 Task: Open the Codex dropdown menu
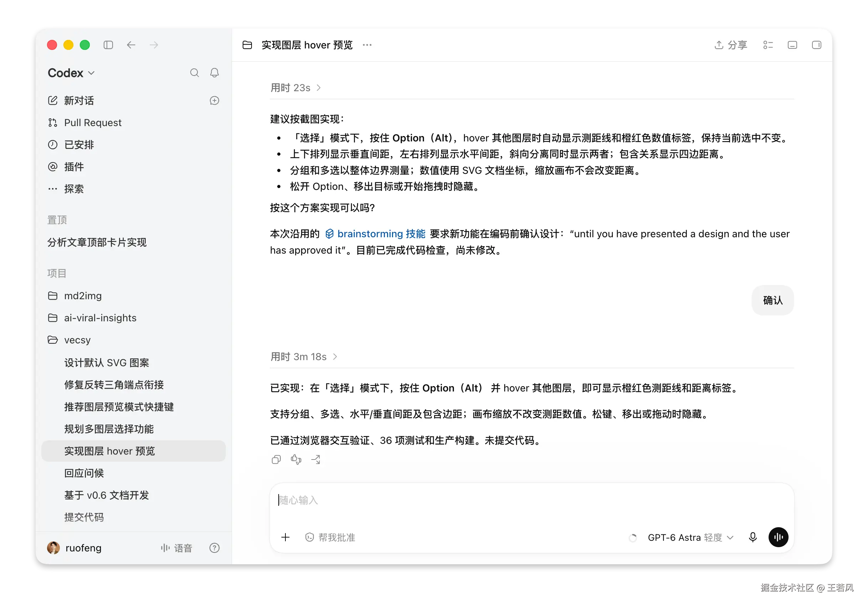(x=71, y=73)
